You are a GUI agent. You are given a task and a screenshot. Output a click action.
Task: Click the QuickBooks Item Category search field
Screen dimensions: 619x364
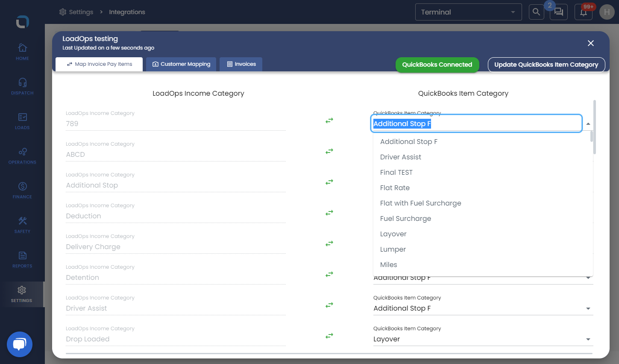[x=476, y=123]
